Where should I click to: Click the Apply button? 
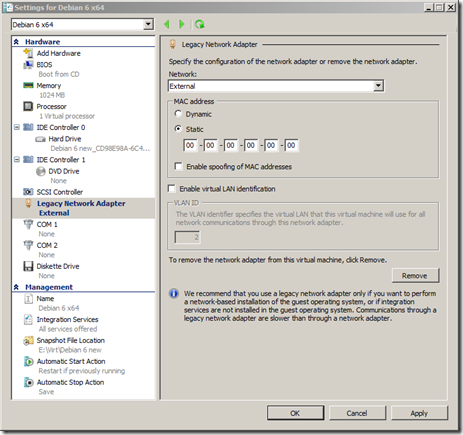419,413
